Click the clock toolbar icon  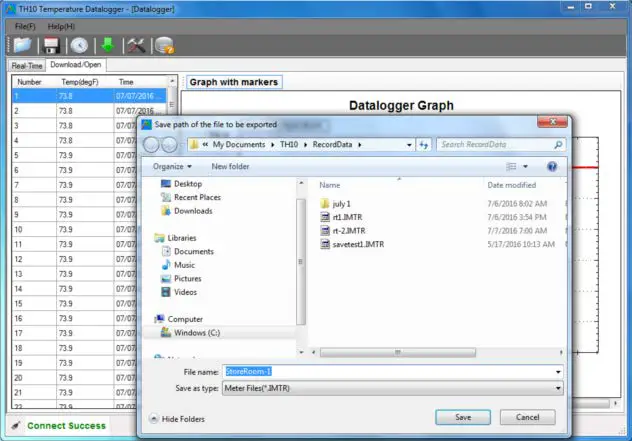coord(79,45)
